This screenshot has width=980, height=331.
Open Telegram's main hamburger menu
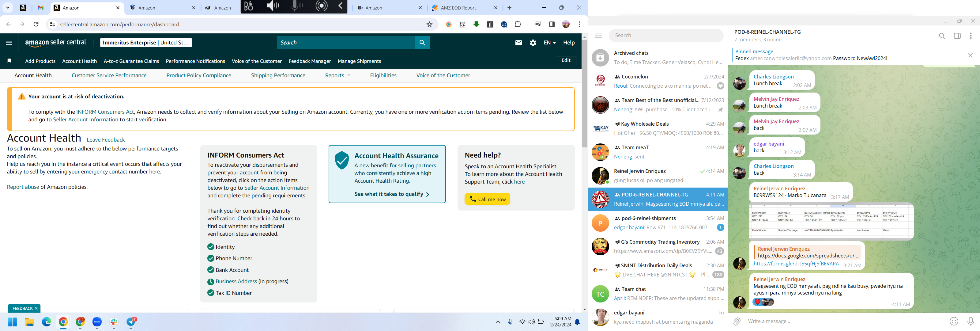pos(598,36)
